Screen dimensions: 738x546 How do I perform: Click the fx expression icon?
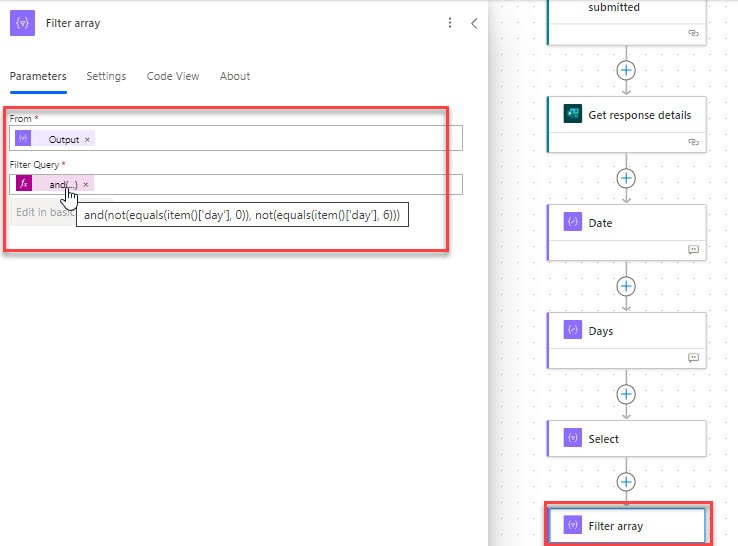click(x=24, y=183)
